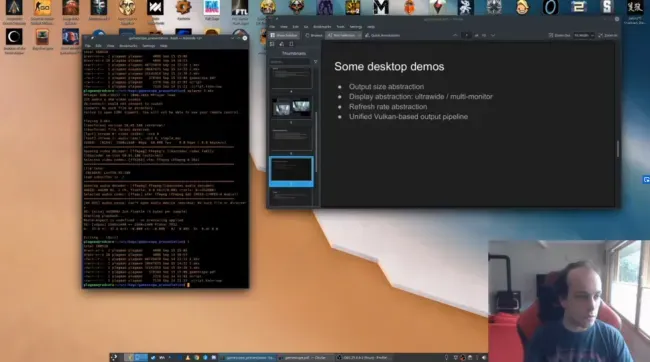Select the first sidebar panel icon under toolbar

coord(272,44)
